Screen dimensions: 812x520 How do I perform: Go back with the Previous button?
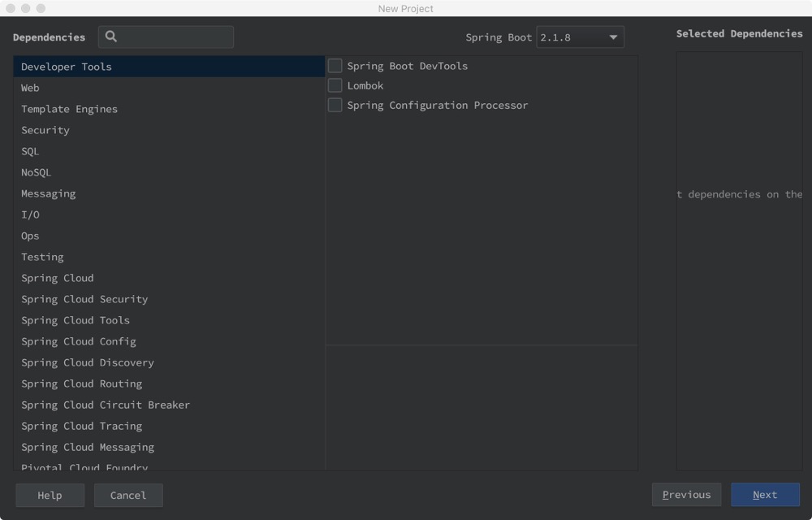(x=686, y=495)
